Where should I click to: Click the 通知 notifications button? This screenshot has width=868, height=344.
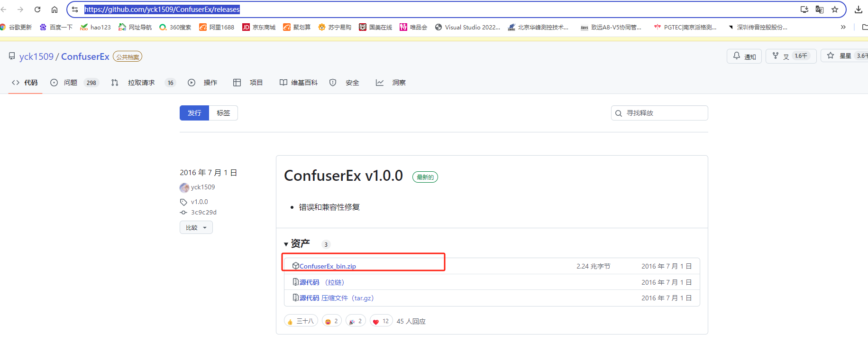click(744, 56)
